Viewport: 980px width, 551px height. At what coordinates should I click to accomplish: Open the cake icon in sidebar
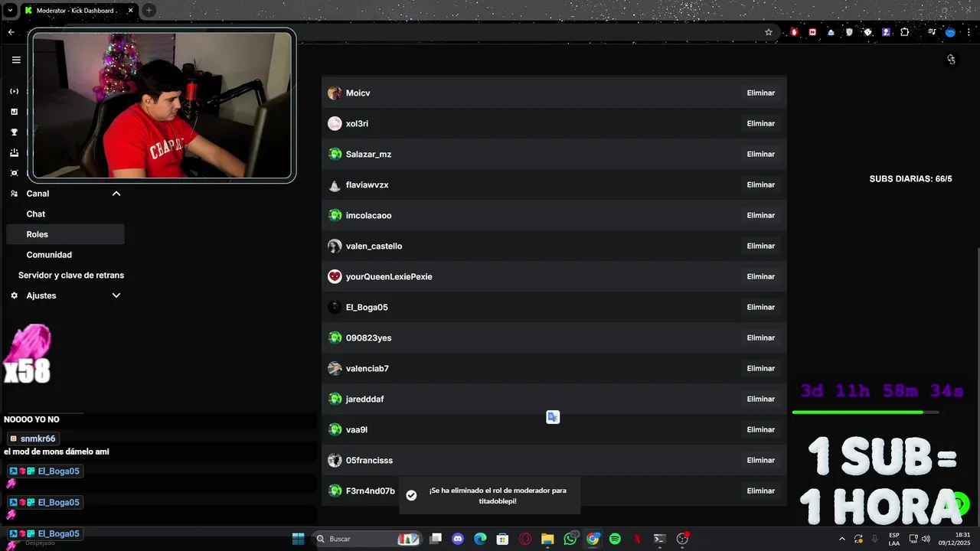tap(14, 152)
